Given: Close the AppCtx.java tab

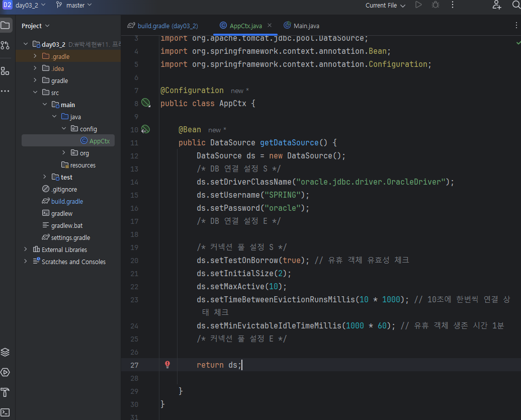Looking at the screenshot, I should [270, 25].
